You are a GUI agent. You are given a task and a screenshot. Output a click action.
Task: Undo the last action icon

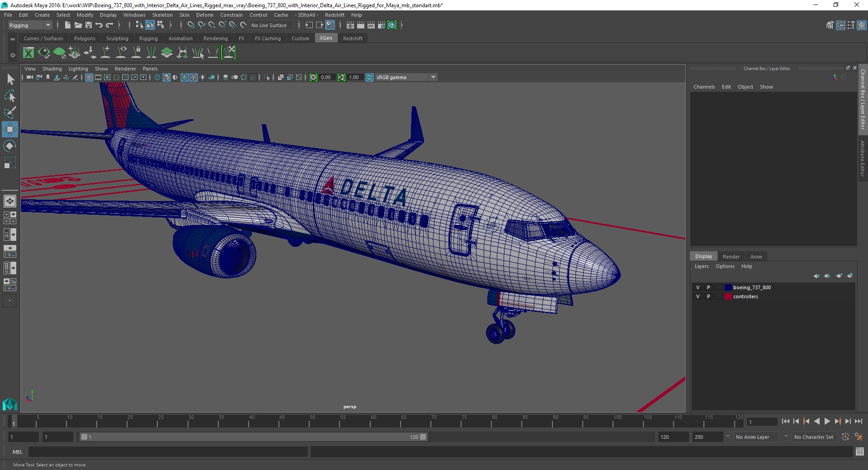click(x=99, y=25)
